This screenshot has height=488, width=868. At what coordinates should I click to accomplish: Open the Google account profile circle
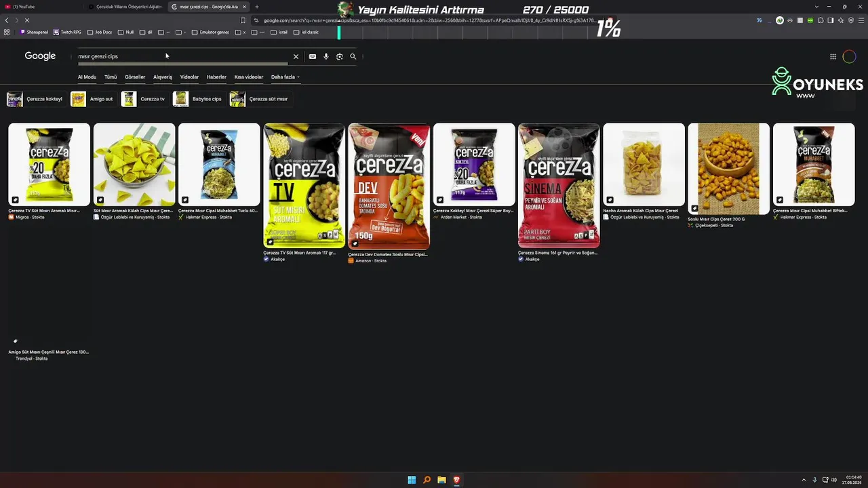pyautogui.click(x=849, y=56)
